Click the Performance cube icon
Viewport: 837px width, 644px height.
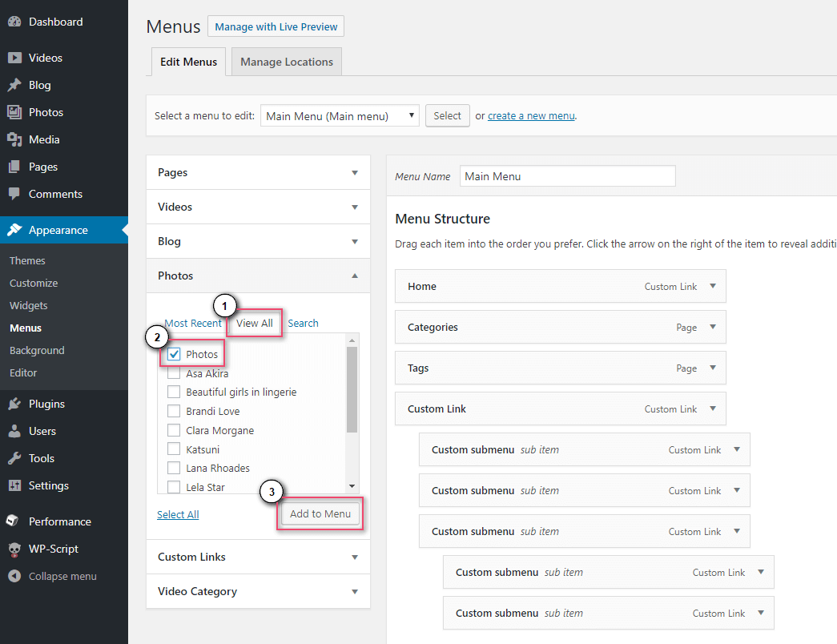coord(12,521)
